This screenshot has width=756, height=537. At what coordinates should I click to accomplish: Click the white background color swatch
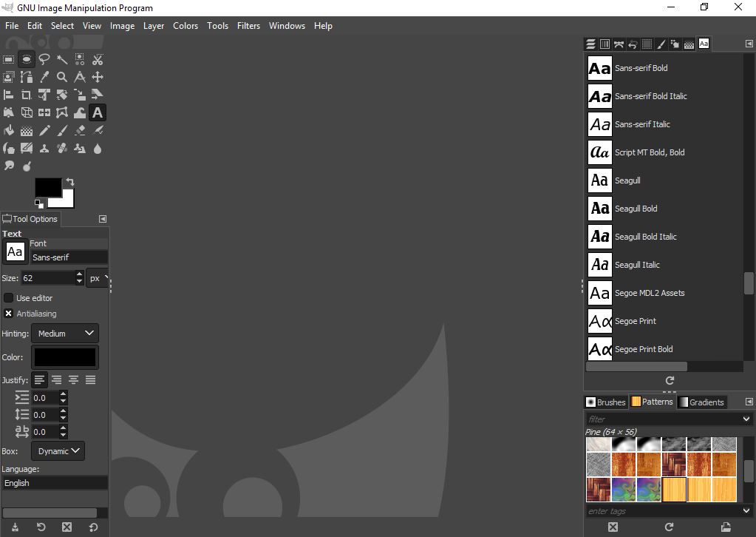(67, 200)
